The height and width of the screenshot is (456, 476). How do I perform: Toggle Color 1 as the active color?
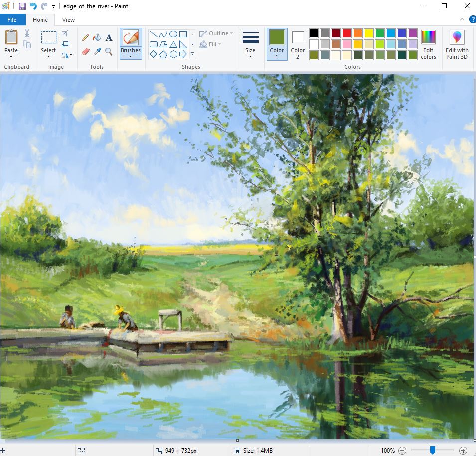click(x=277, y=44)
